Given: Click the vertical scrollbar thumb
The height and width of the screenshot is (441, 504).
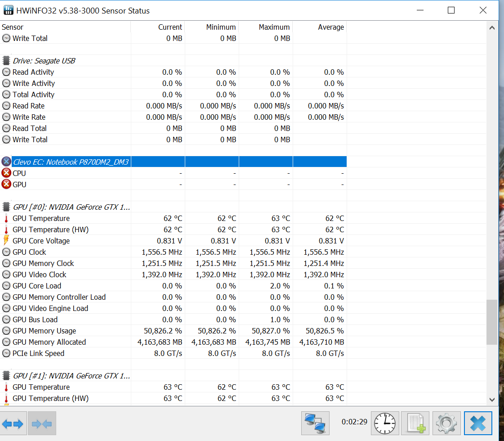Looking at the screenshot, I should click(x=492, y=322).
